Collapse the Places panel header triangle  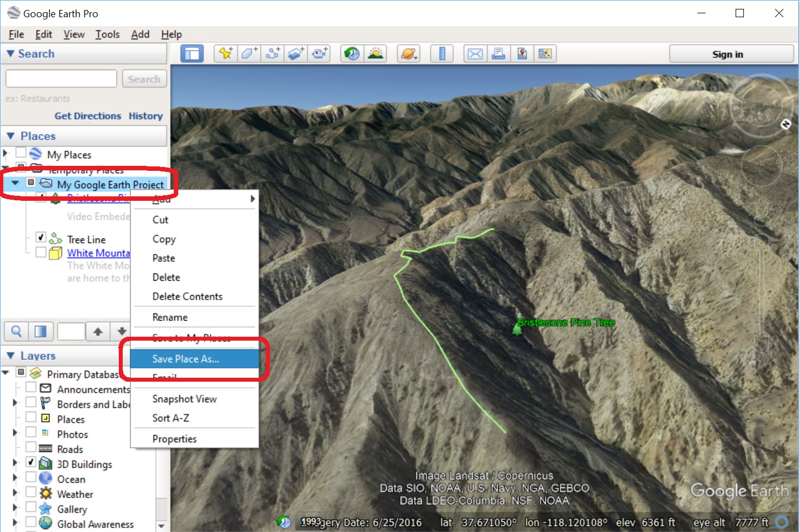[x=10, y=136]
